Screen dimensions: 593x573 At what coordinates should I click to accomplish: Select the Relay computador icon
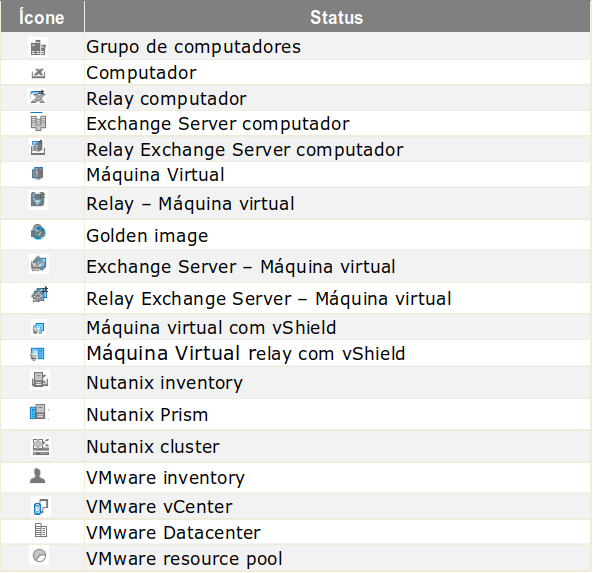click(37, 97)
